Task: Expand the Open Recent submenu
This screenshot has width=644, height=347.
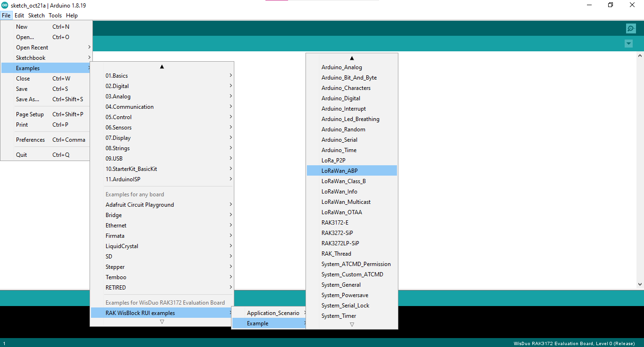Action: point(46,48)
